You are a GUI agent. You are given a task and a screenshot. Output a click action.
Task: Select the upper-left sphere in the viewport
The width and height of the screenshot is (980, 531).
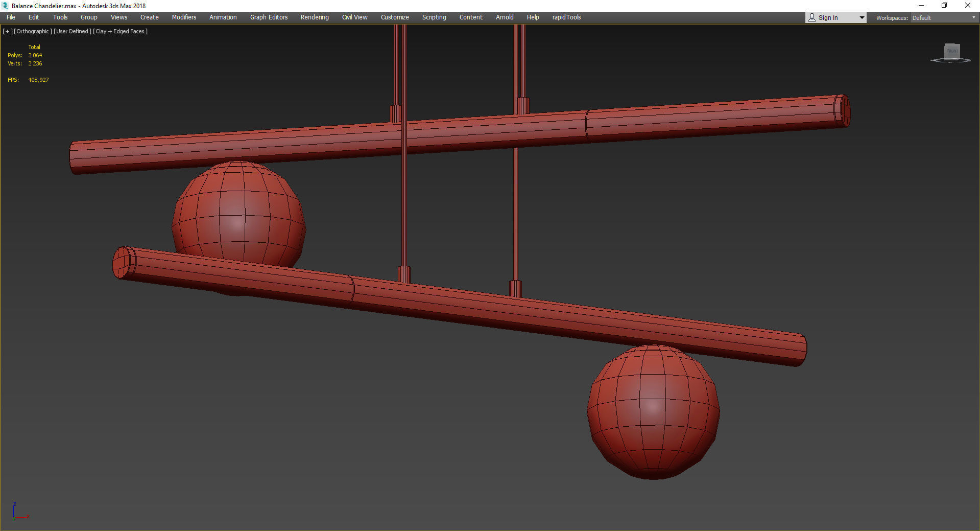point(238,214)
